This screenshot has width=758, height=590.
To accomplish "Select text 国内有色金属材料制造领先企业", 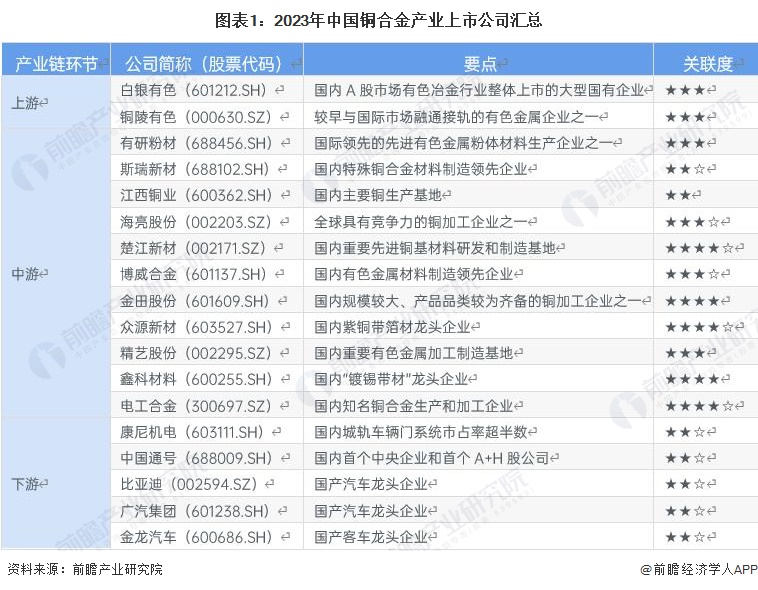I will click(x=414, y=274).
